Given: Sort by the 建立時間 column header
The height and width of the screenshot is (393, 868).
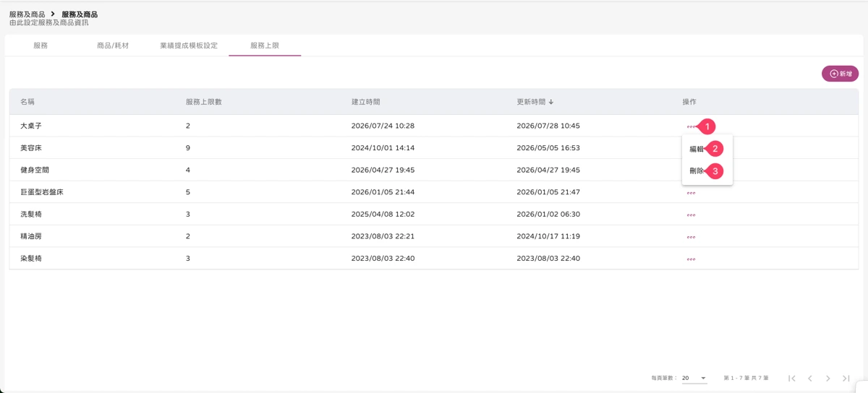Looking at the screenshot, I should tap(366, 102).
